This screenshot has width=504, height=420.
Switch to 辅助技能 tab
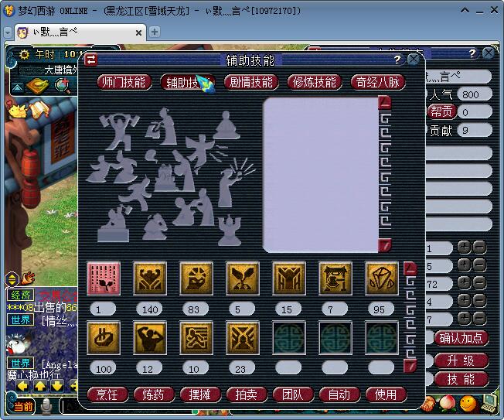click(188, 82)
